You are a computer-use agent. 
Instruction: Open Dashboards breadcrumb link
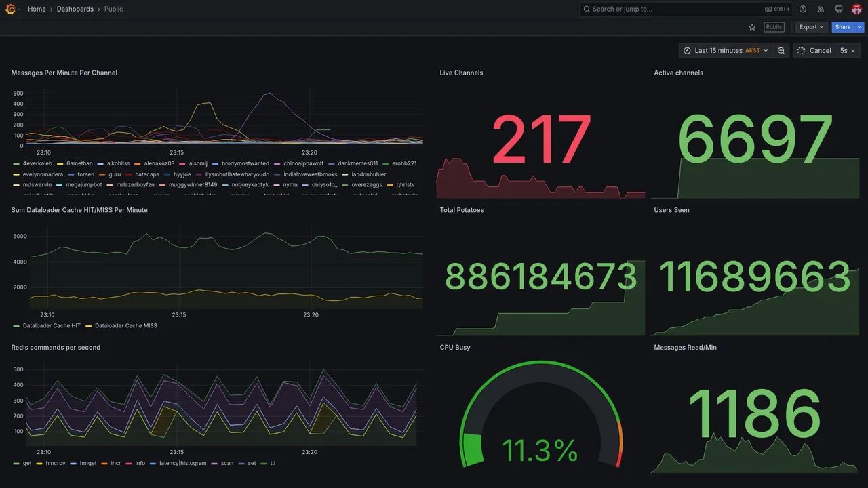[x=75, y=9]
